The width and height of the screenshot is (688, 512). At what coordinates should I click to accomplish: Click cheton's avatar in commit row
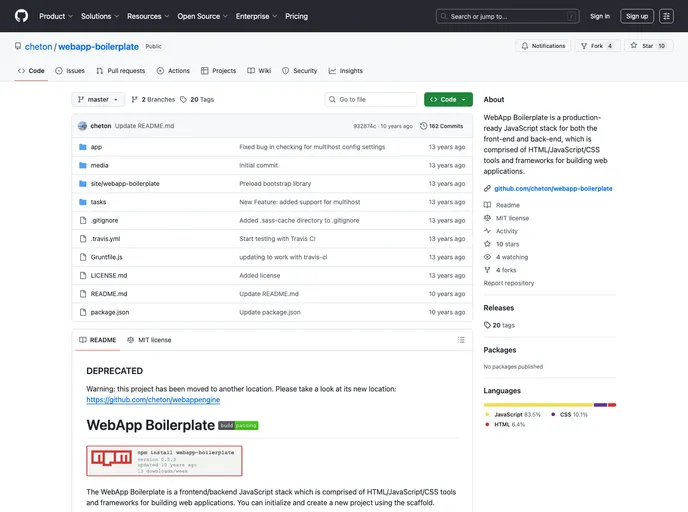(x=82, y=126)
